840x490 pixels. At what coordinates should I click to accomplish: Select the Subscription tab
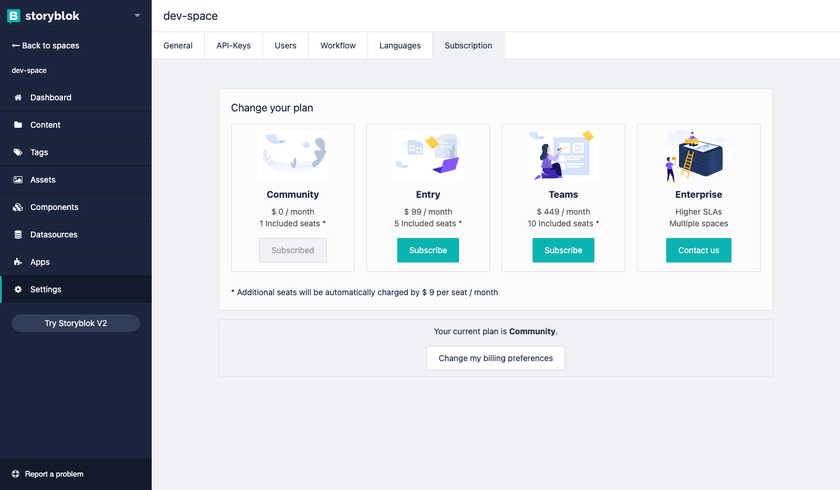(468, 46)
